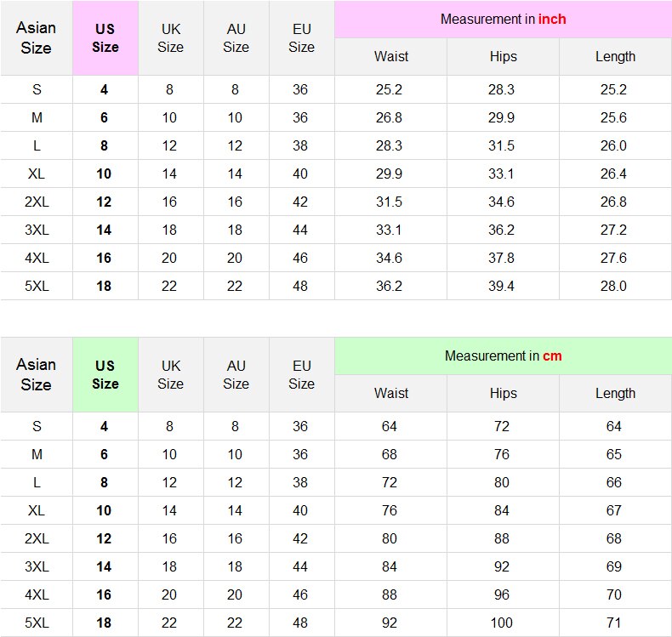Click the 100 cm hips value
This screenshot has height=637, width=672.
[x=501, y=623]
